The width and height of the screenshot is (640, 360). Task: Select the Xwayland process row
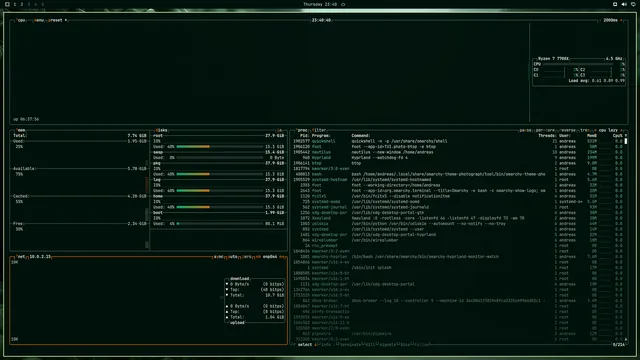pos(458,218)
